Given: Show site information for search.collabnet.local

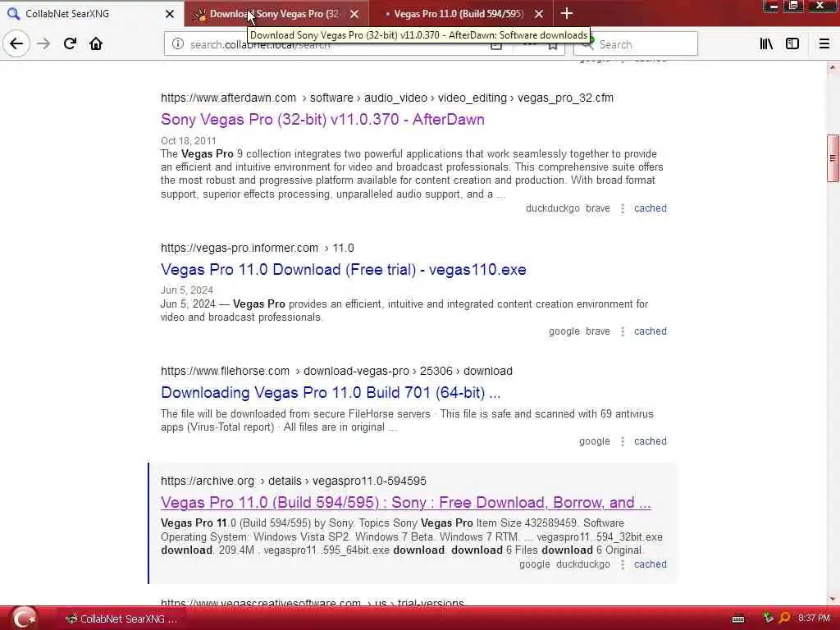Looking at the screenshot, I should (178, 44).
